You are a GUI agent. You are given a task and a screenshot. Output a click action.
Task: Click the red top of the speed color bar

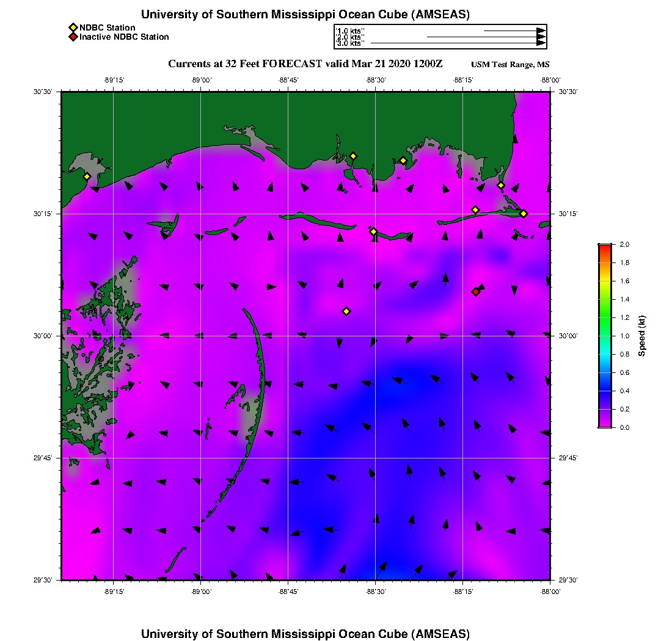tap(605, 247)
